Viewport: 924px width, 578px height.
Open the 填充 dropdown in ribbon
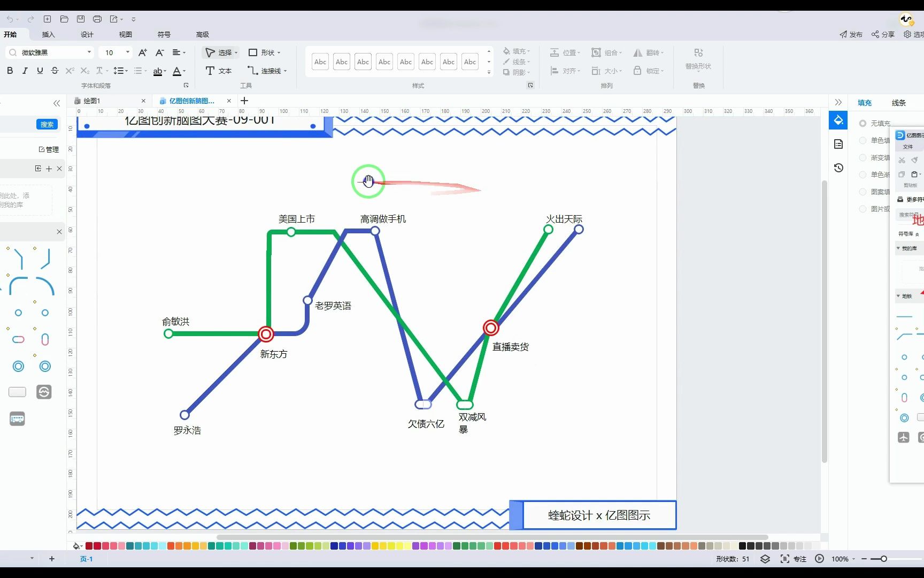tap(517, 51)
